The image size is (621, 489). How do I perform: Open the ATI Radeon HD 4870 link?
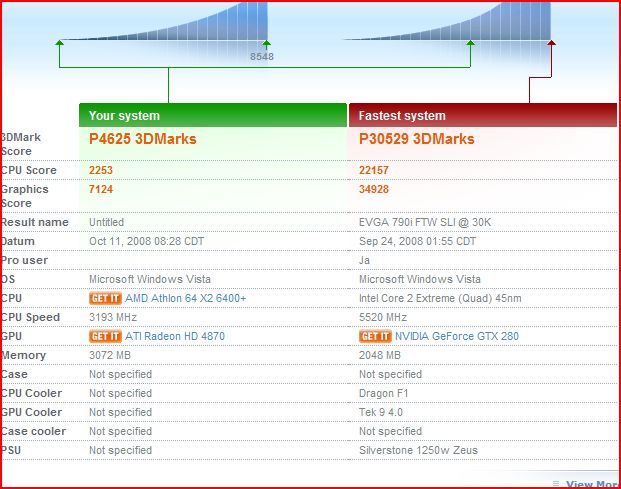pyautogui.click(x=175, y=336)
